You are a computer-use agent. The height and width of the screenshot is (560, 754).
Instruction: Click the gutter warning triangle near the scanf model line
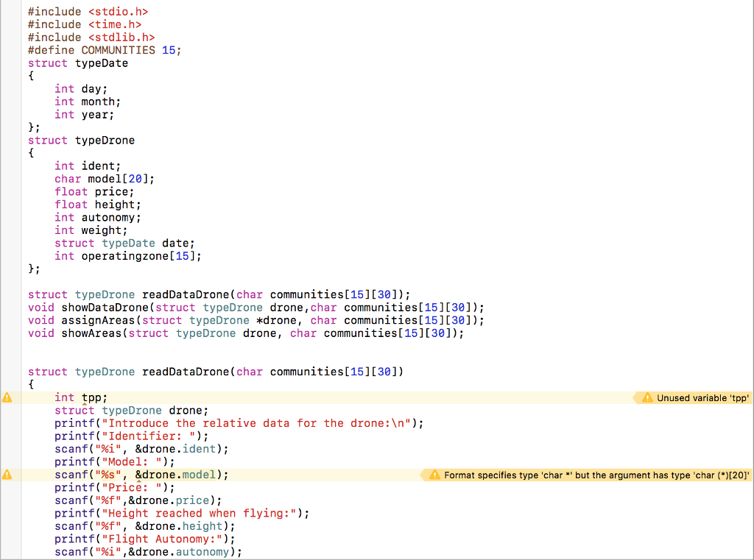pyautogui.click(x=7, y=475)
